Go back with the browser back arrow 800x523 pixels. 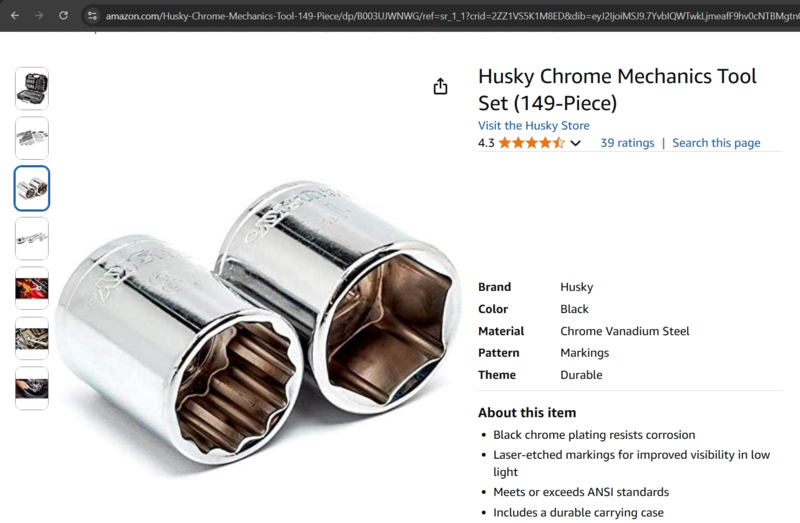15,16
